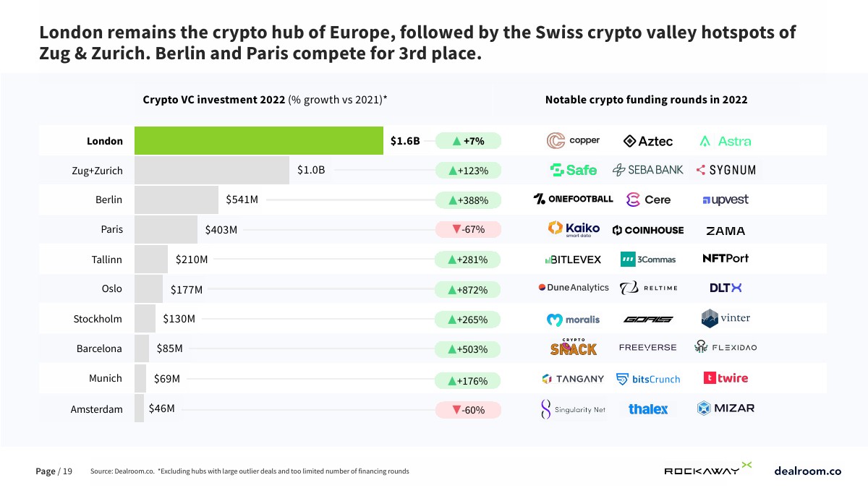Click the Crypto Snack logo
Screen dimensions: 868x488
[x=573, y=348]
